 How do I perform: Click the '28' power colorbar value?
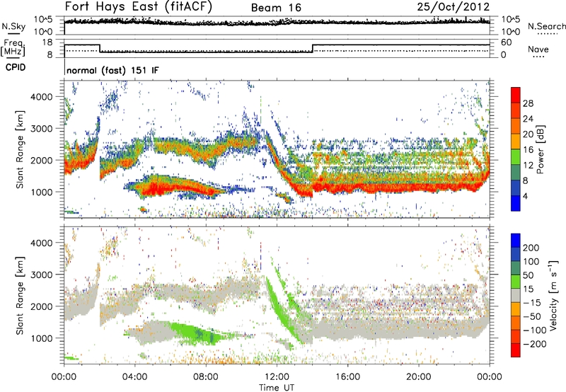[x=528, y=103]
